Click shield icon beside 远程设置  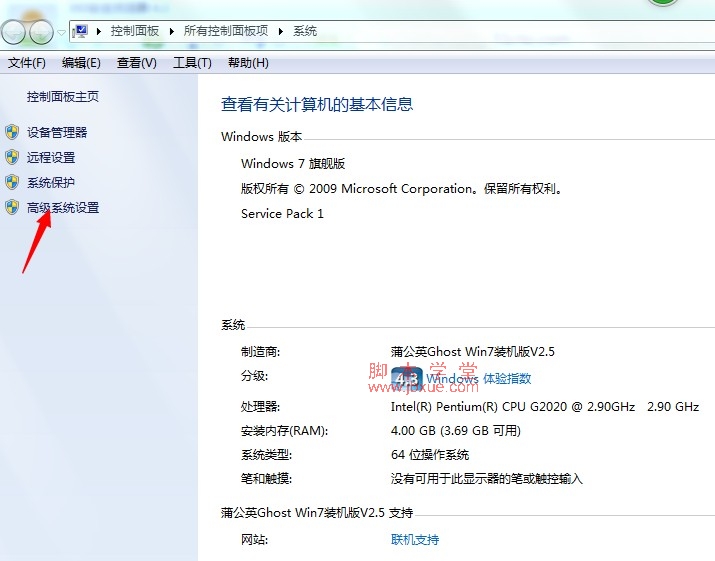[12, 157]
